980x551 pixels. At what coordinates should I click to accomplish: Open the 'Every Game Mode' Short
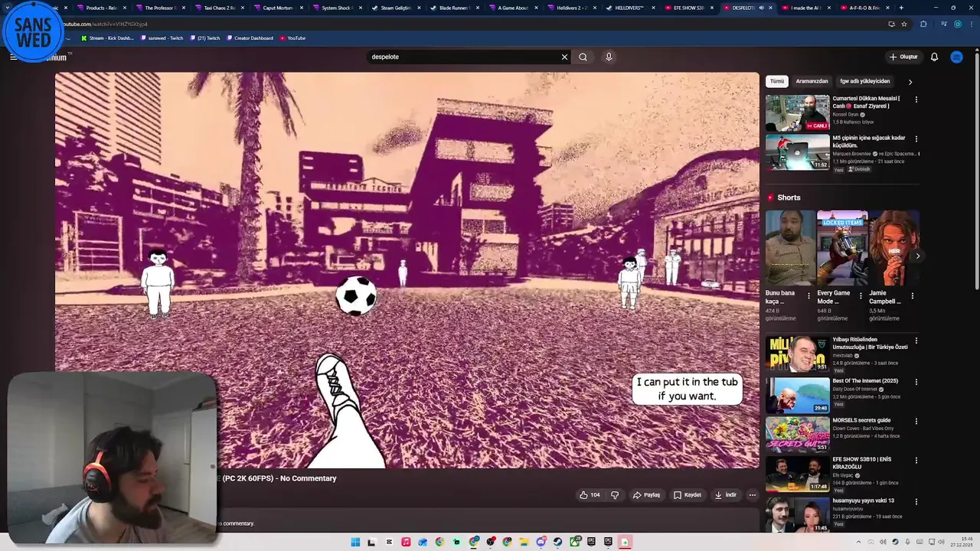pos(841,248)
